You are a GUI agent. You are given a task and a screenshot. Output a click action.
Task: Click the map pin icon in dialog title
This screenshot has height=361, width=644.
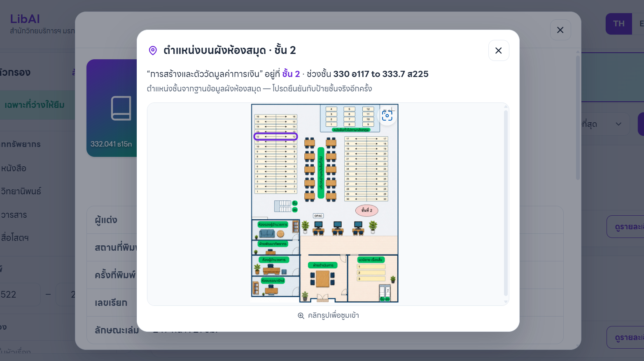point(153,51)
